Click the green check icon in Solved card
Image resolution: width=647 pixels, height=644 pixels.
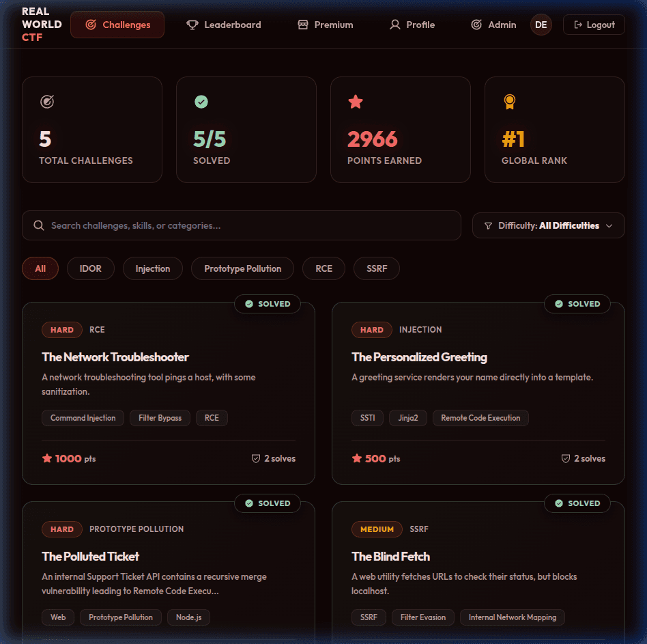coord(201,102)
